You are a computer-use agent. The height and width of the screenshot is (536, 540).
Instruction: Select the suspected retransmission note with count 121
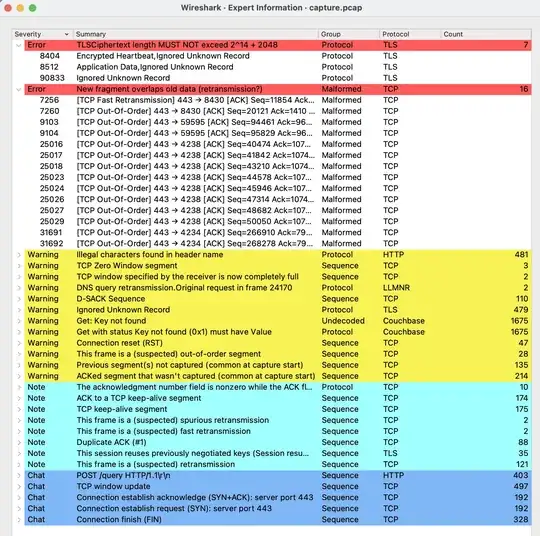278,464
